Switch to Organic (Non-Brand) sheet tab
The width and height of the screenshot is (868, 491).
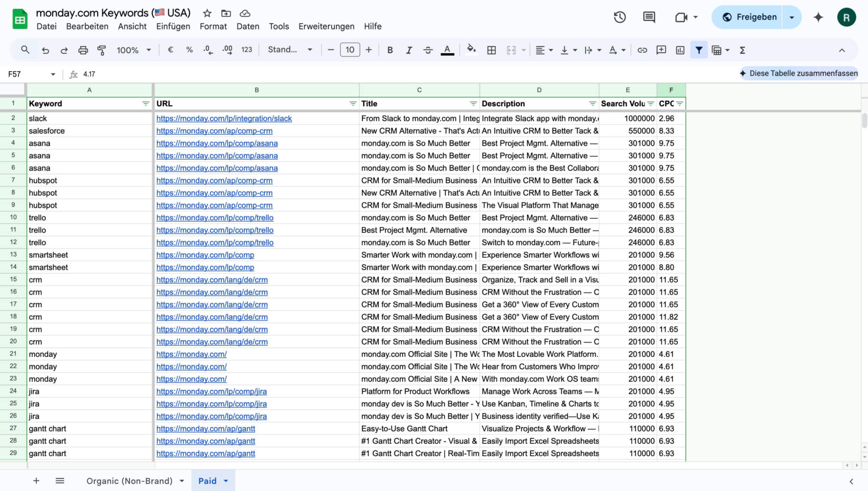point(129,481)
